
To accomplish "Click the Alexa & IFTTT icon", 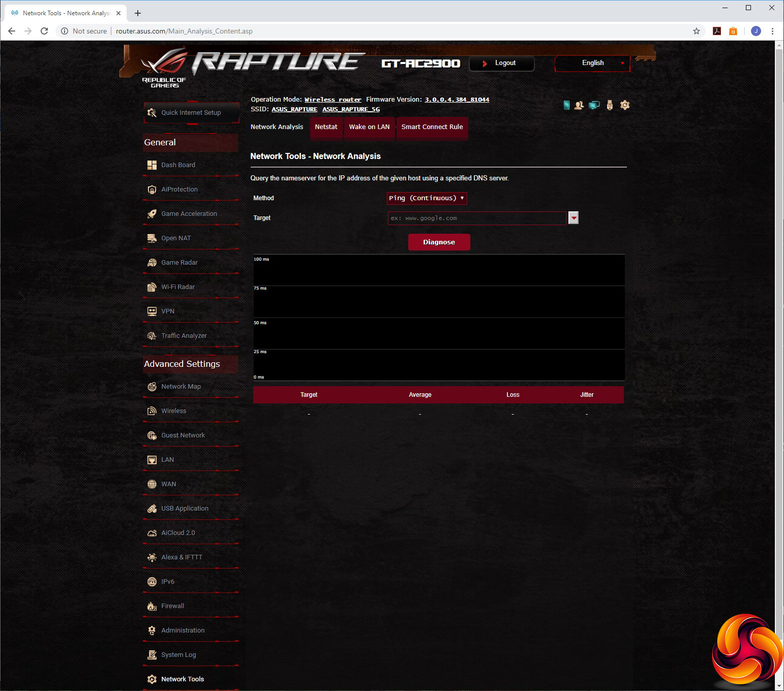I will coord(152,557).
